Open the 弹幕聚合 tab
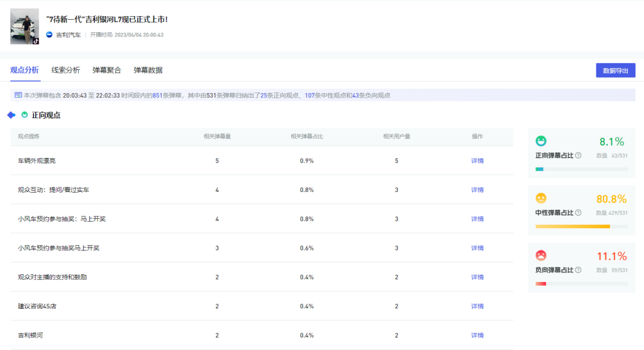The image size is (644, 350). click(107, 70)
